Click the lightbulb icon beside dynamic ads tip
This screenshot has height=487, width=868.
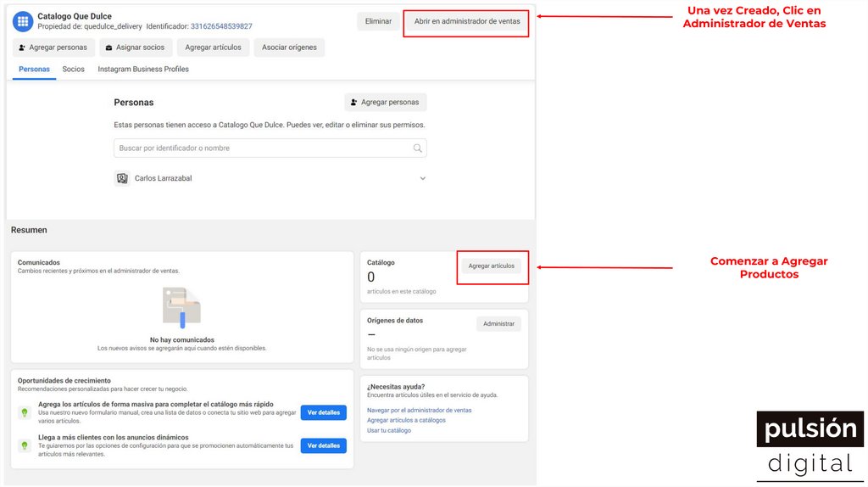[x=25, y=445]
